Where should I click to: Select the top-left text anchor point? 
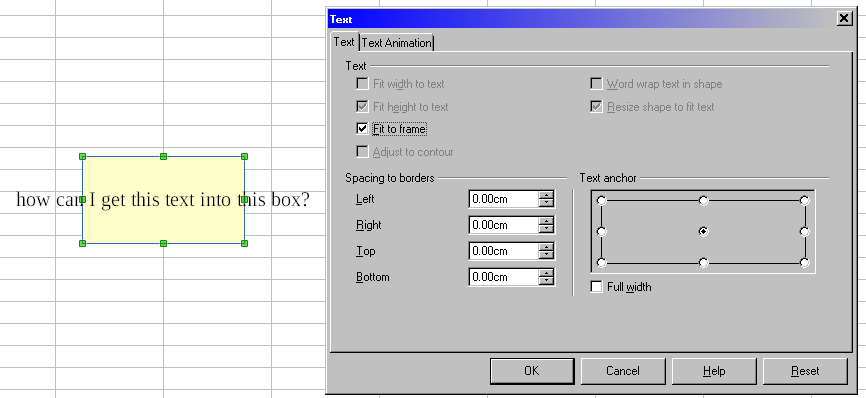[602, 200]
